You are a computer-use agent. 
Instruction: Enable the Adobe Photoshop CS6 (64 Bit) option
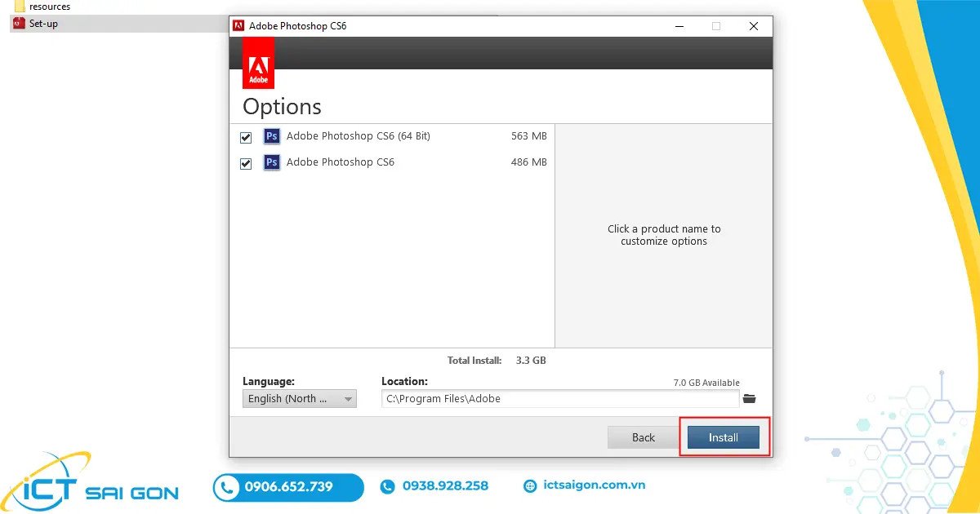point(246,136)
